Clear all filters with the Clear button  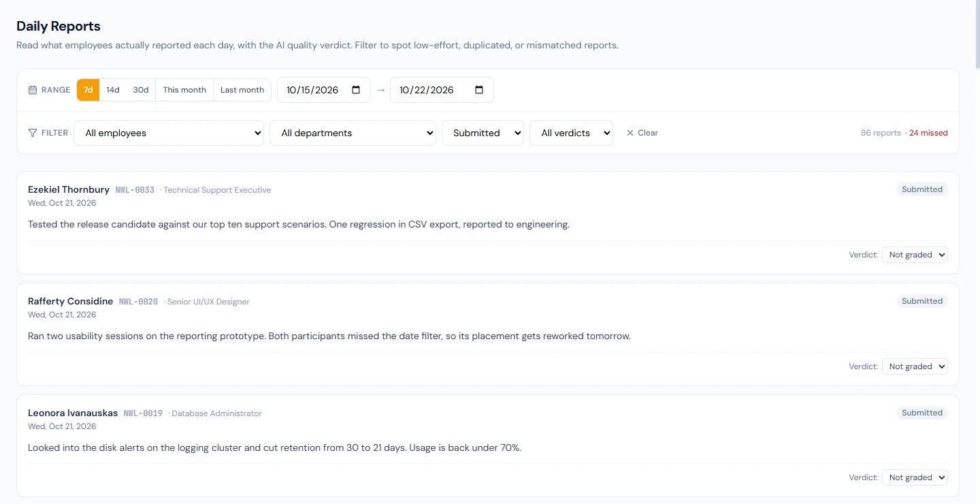pyautogui.click(x=642, y=133)
